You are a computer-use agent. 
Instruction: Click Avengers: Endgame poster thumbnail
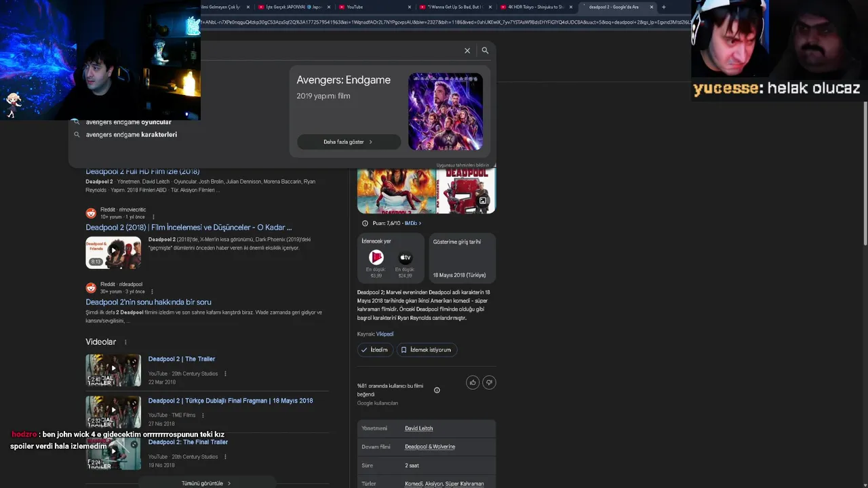pos(446,112)
